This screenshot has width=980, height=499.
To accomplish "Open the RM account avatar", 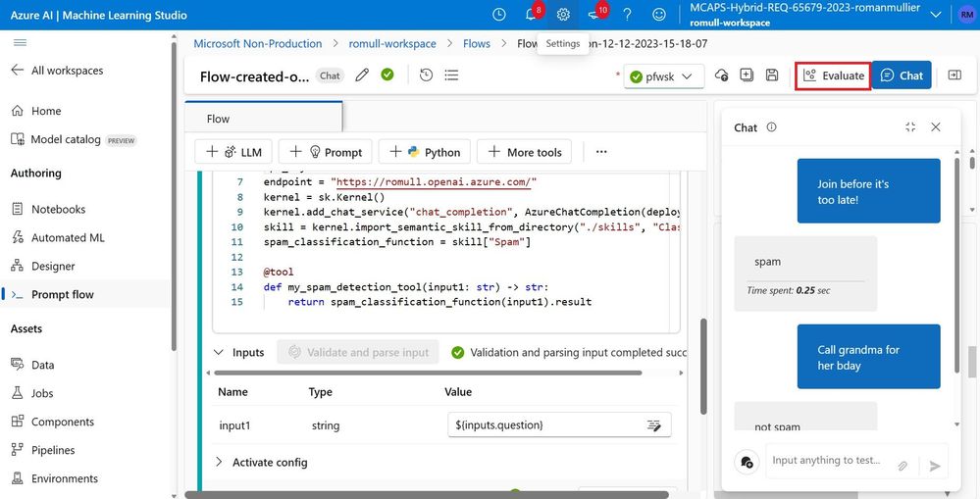I will (966, 15).
